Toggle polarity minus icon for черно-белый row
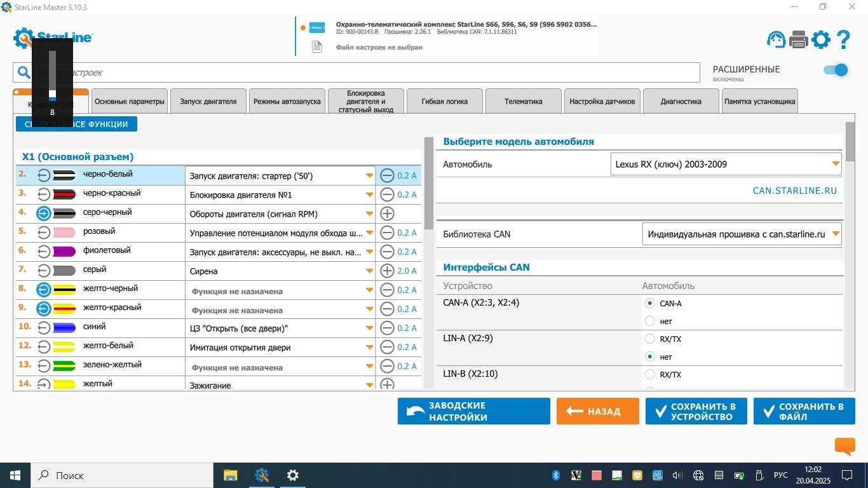This screenshot has width=868, height=488. pos(387,175)
